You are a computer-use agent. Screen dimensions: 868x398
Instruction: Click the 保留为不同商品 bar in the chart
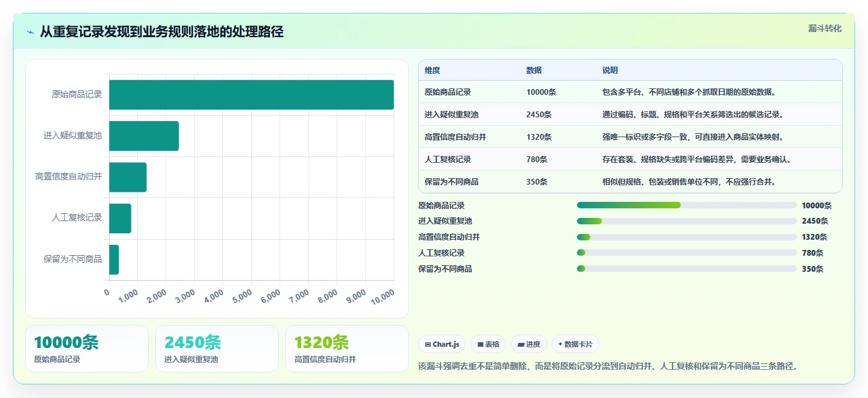point(114,260)
